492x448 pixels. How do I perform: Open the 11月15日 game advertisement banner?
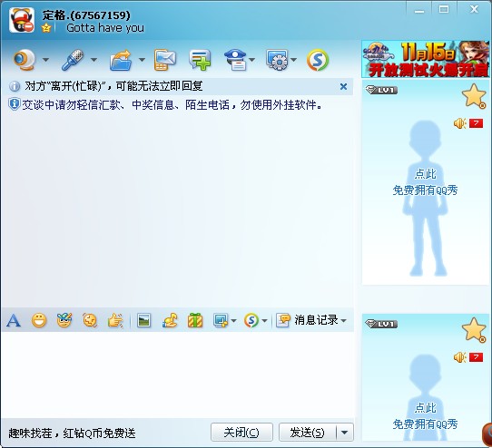[426, 59]
